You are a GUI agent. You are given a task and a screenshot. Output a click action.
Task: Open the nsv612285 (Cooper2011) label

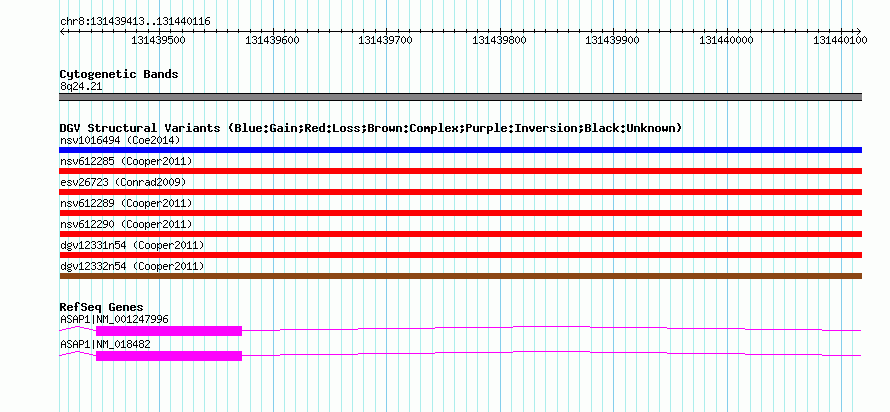click(126, 161)
